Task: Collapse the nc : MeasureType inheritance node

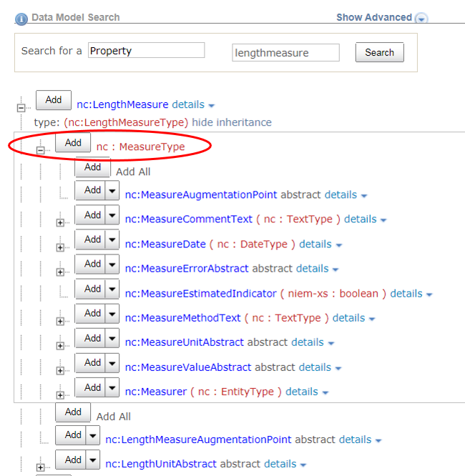Action: [x=41, y=150]
